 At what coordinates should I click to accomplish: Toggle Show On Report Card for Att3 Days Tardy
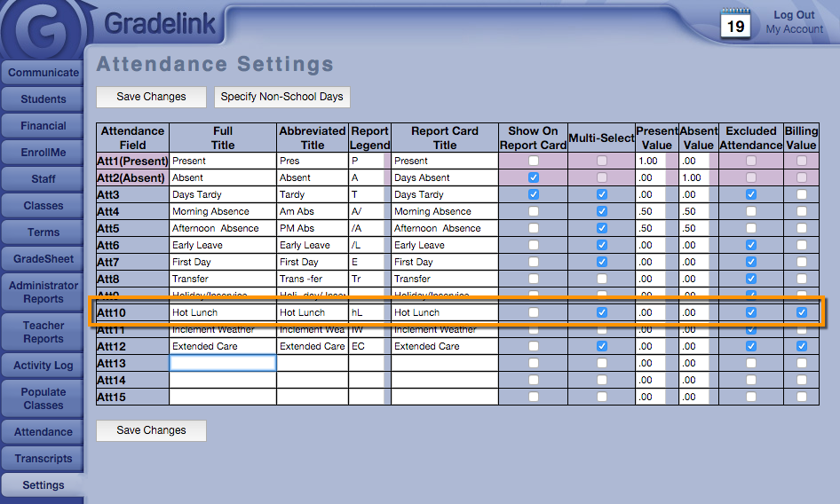pos(533,194)
